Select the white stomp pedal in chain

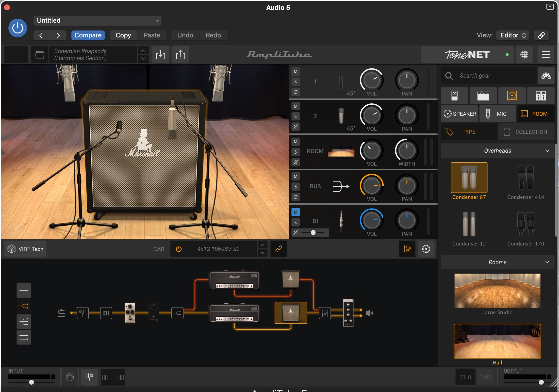click(x=130, y=313)
